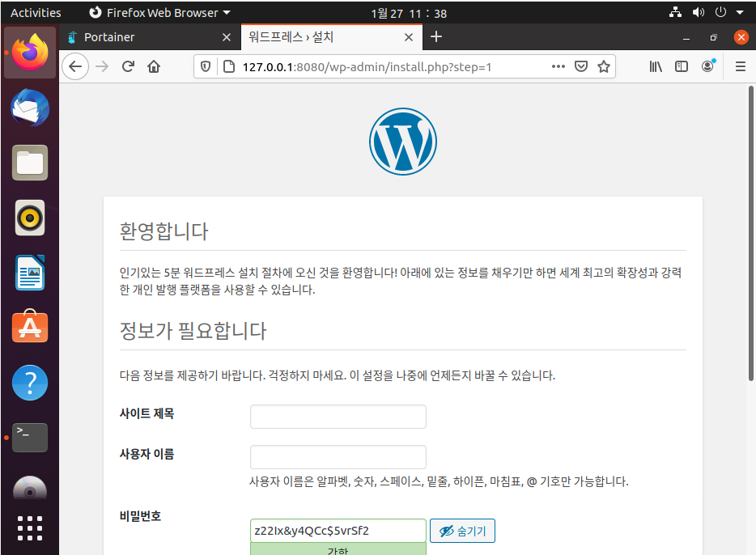Open the clock and calendar panel
The width and height of the screenshot is (756, 555).
pos(409,13)
